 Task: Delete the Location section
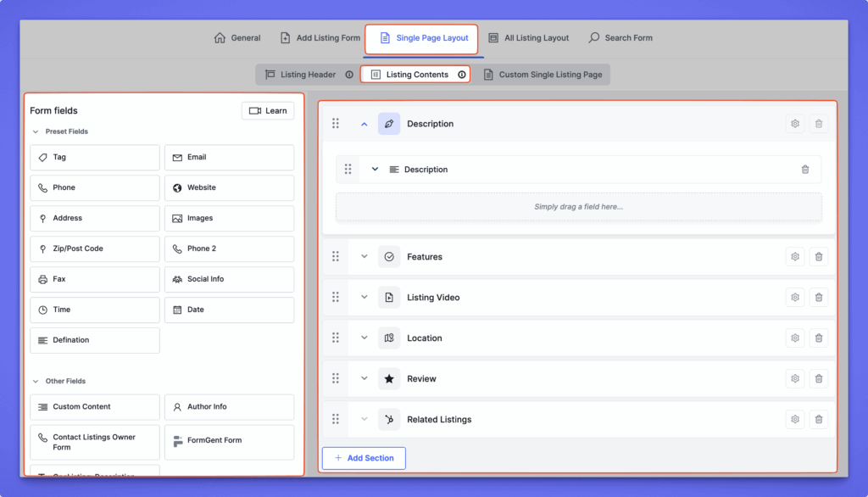(x=818, y=338)
